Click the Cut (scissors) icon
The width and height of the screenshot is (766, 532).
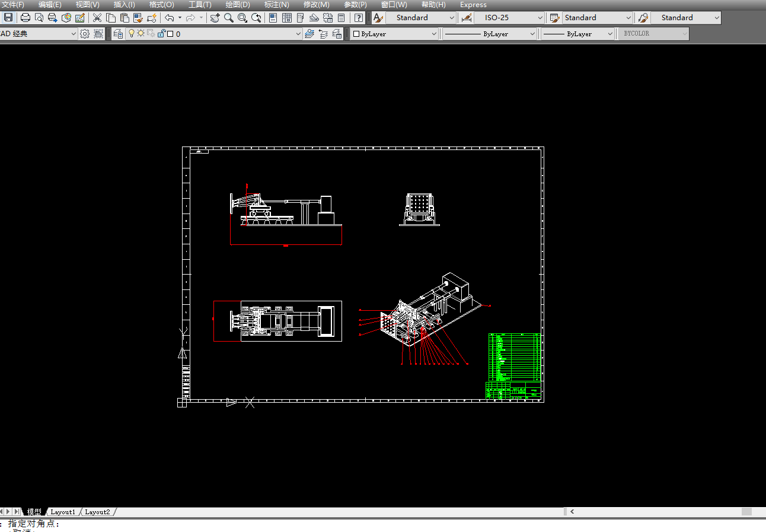97,18
